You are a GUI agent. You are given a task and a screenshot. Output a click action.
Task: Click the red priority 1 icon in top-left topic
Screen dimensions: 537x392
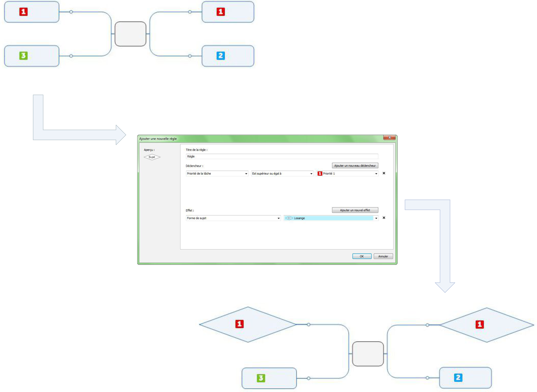click(x=23, y=12)
